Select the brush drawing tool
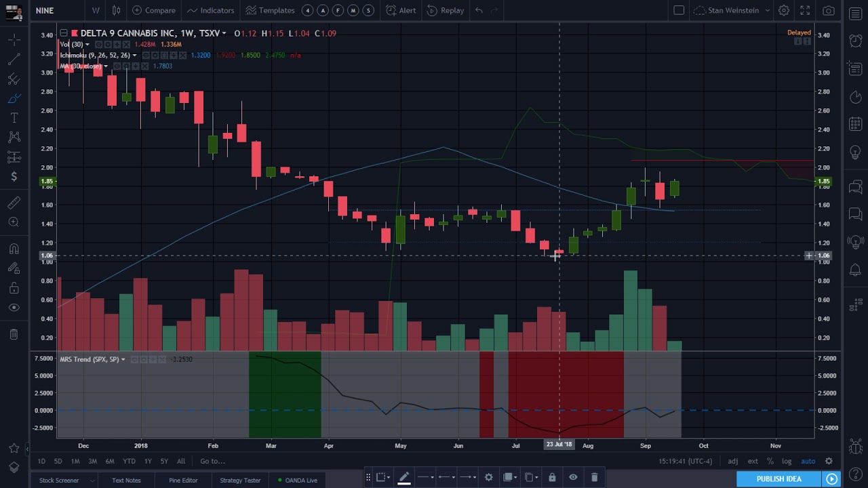The width and height of the screenshot is (868, 488). 14,99
